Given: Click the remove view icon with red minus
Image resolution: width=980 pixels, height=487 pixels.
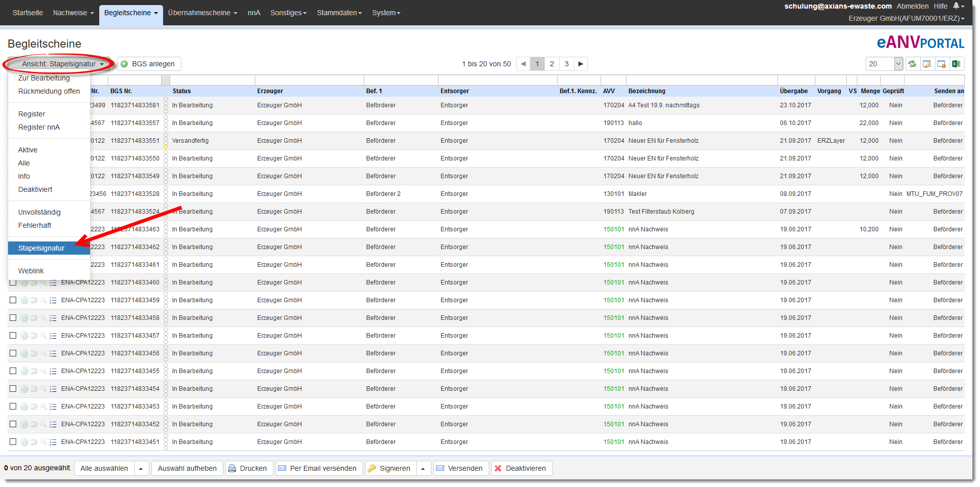Looking at the screenshot, I should pyautogui.click(x=942, y=64).
